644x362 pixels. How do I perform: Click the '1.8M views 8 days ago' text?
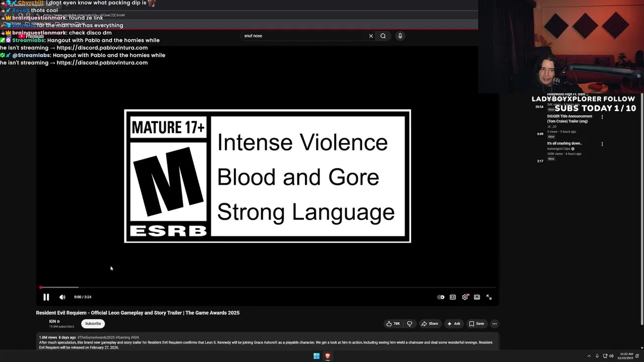pyautogui.click(x=57, y=337)
